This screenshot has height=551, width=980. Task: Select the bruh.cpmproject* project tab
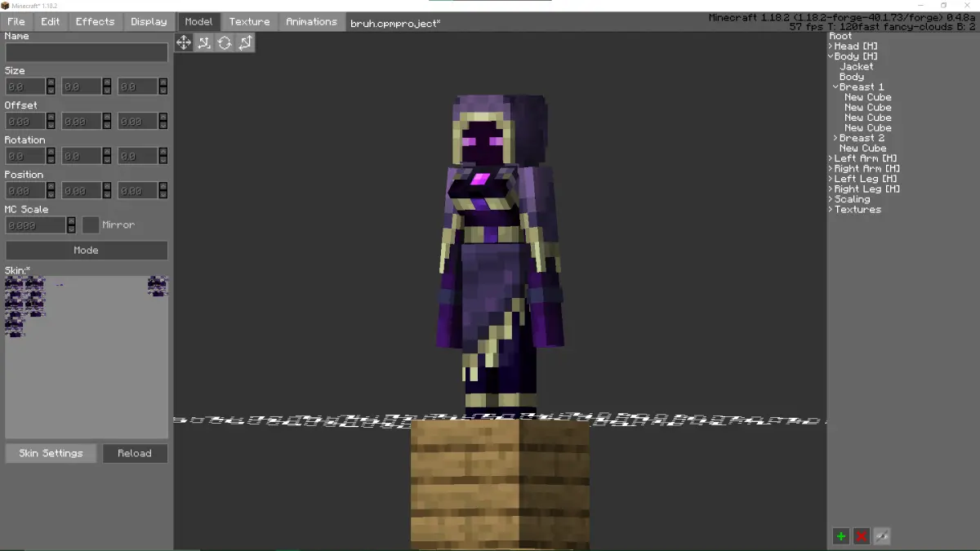tap(395, 23)
